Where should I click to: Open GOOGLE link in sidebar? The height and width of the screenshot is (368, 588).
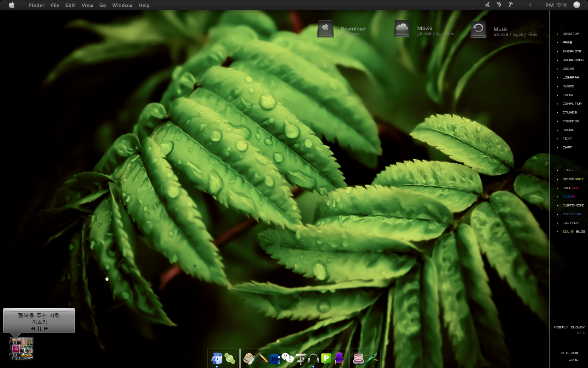point(569,170)
